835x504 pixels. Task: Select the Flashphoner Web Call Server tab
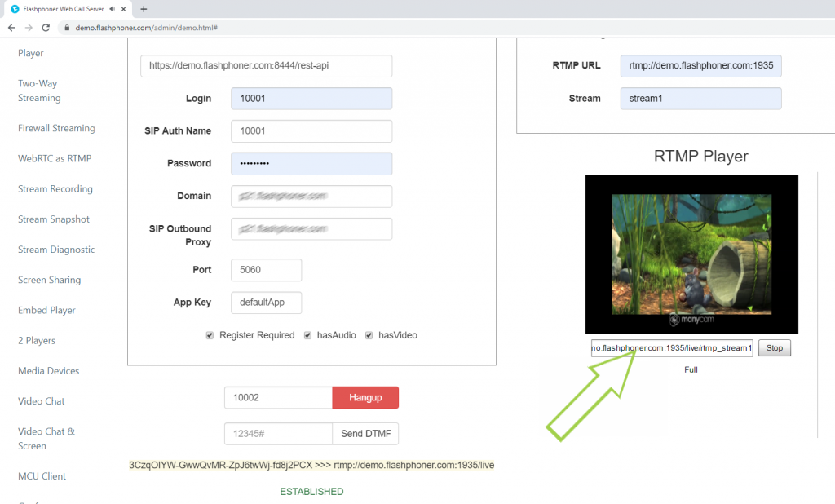tap(68, 9)
